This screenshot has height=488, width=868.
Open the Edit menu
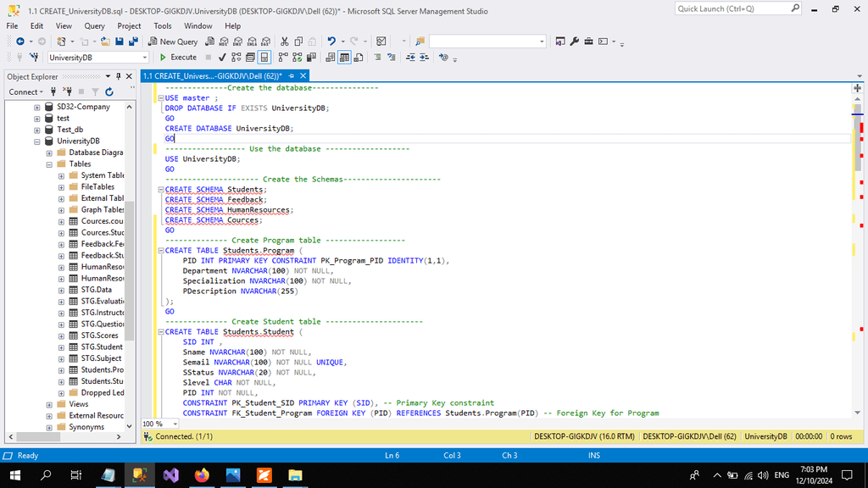[x=36, y=26]
